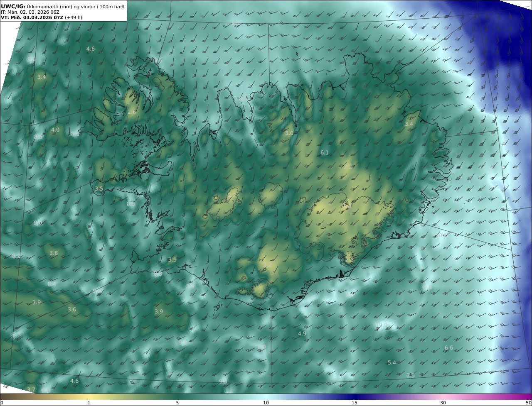The width and height of the screenshot is (532, 406).
Task: Click the 2.6 value over the Westfjords
Action: 132,112
